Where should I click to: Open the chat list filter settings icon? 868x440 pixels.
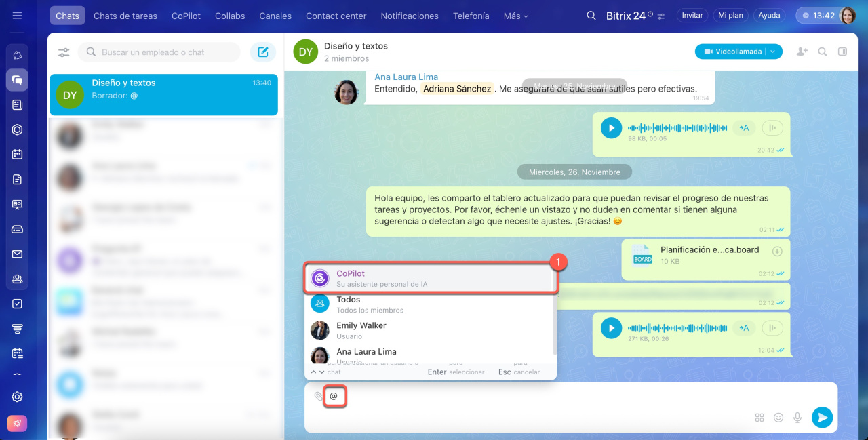pos(64,52)
